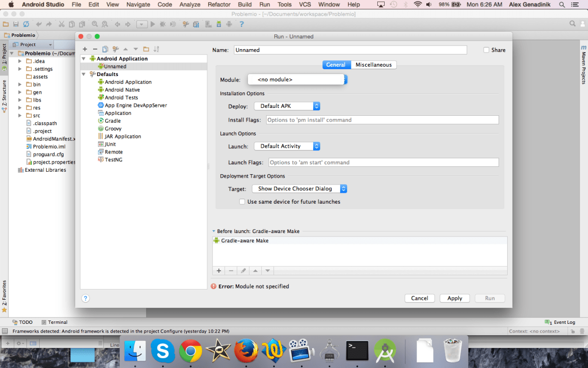Move configuration up in the dialog toolbar
The image size is (588, 368).
125,49
